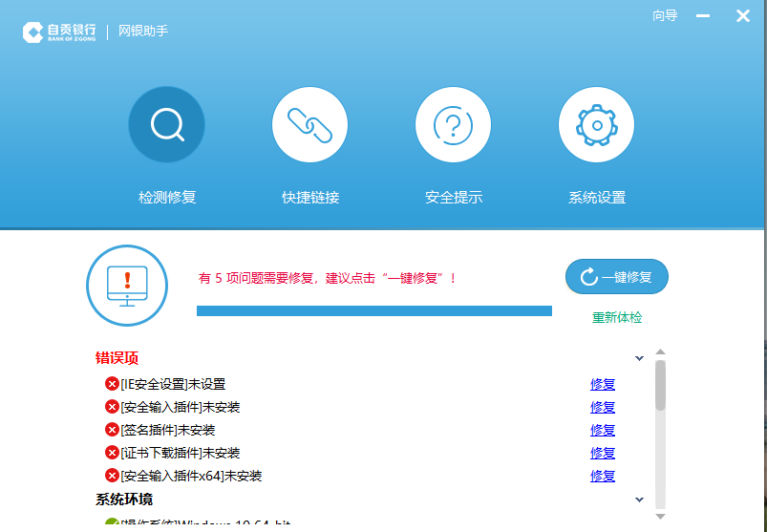Click the 重新体检 link
The height and width of the screenshot is (532, 767).
(x=617, y=317)
